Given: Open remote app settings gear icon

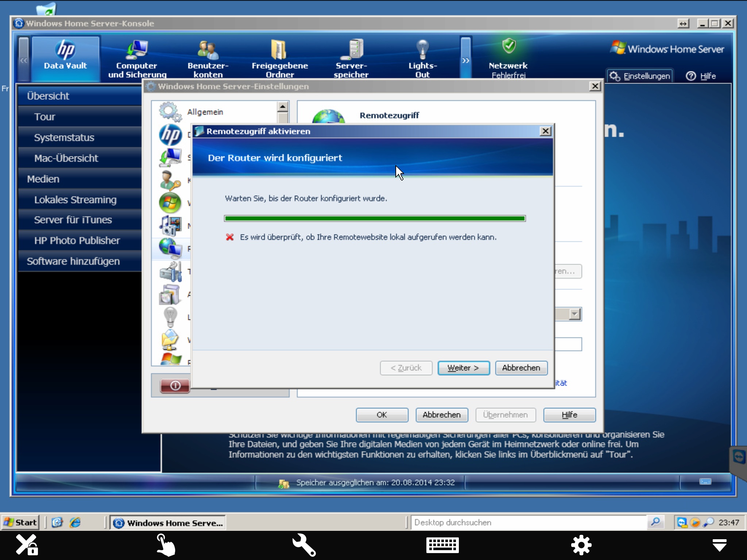Looking at the screenshot, I should 581,545.
